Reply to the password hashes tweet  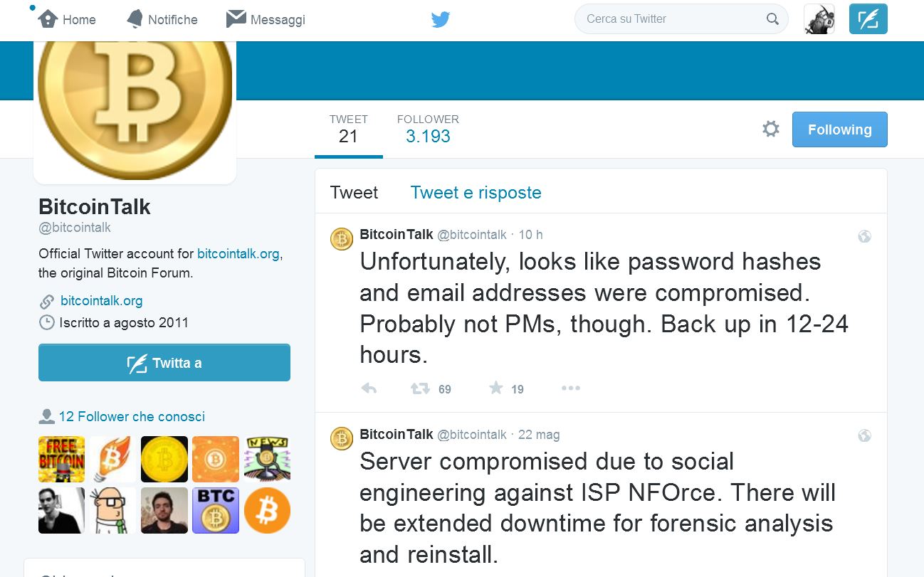click(369, 388)
